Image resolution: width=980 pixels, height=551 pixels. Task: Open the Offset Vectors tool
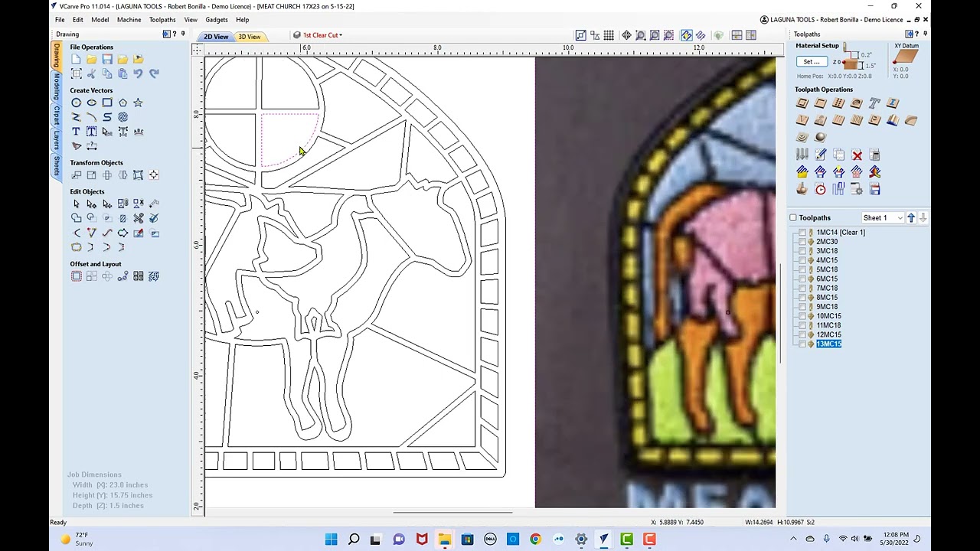click(x=76, y=276)
